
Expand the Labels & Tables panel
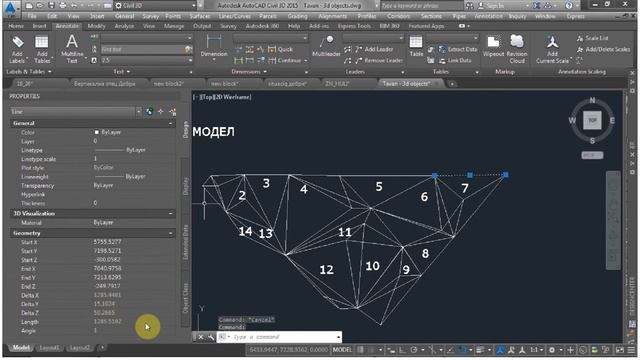[29, 71]
